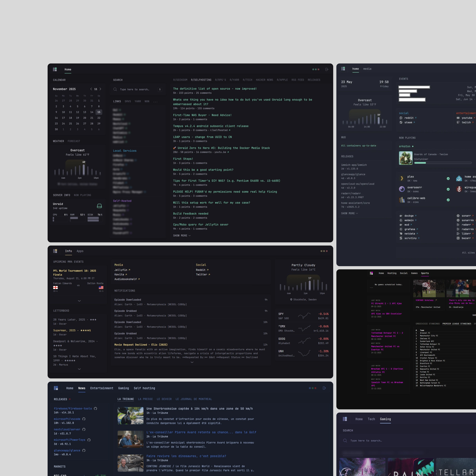Click the logout icon in first dashboard header

(x=327, y=69)
